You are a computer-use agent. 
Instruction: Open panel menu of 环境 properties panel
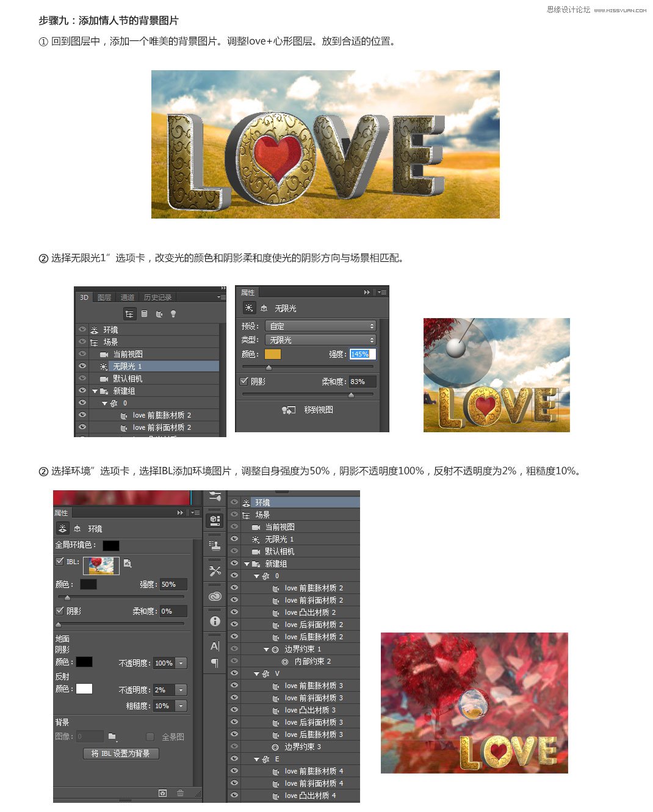(195, 513)
